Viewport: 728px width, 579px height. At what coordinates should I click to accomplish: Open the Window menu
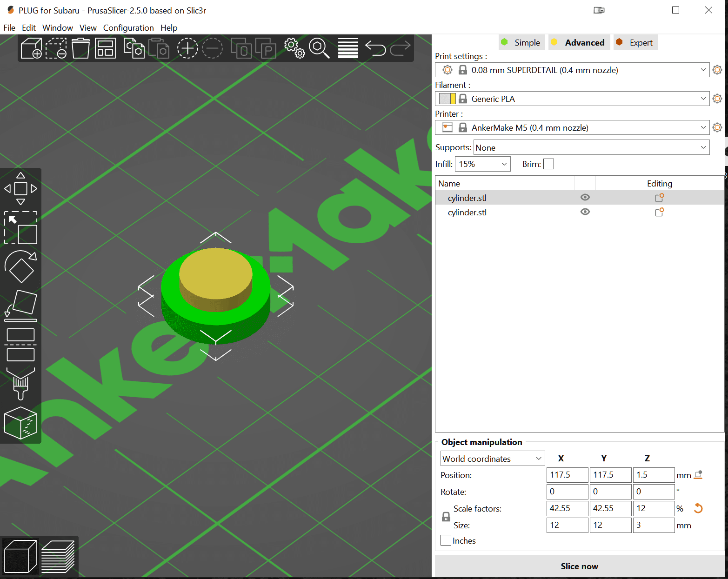pos(58,28)
